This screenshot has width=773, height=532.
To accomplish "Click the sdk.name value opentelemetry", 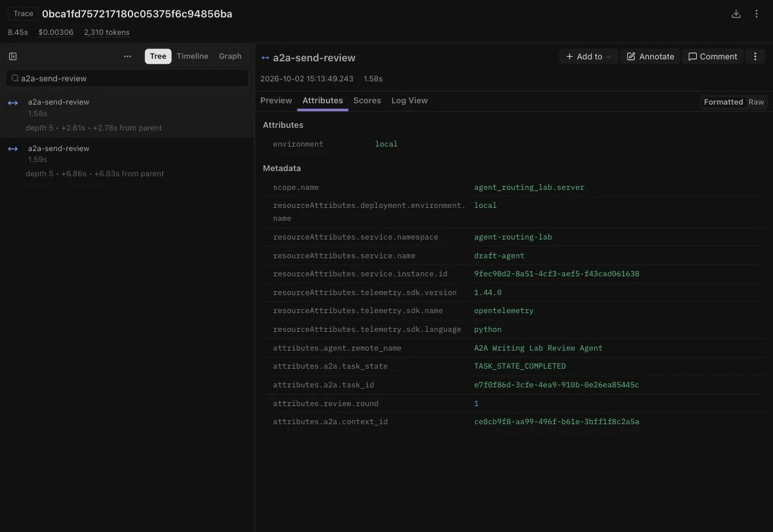I will [503, 311].
